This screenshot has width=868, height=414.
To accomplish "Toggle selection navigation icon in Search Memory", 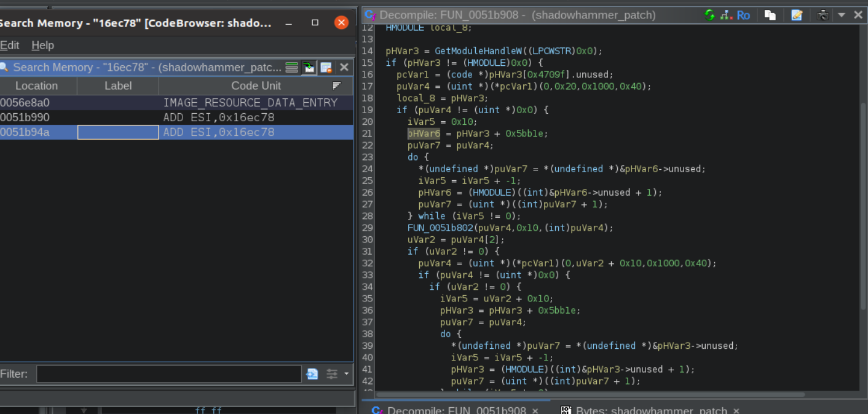I will click(309, 68).
